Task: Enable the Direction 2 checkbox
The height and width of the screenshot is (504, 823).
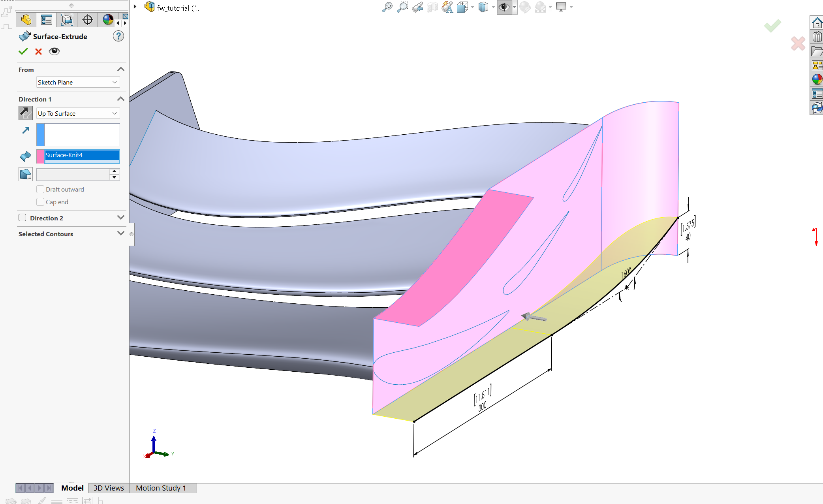Action: click(x=23, y=218)
